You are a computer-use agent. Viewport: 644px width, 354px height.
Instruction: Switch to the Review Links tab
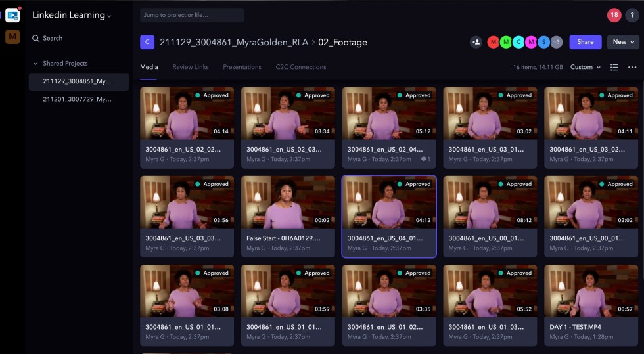(190, 67)
